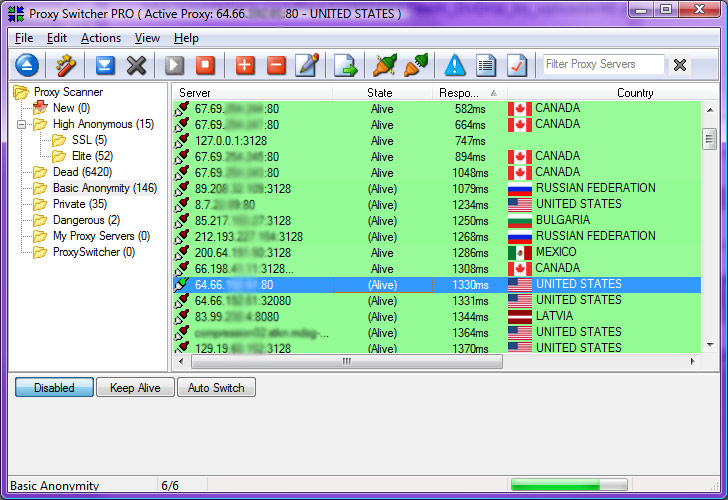Open the Edit menu
728x500 pixels.
pos(57,38)
